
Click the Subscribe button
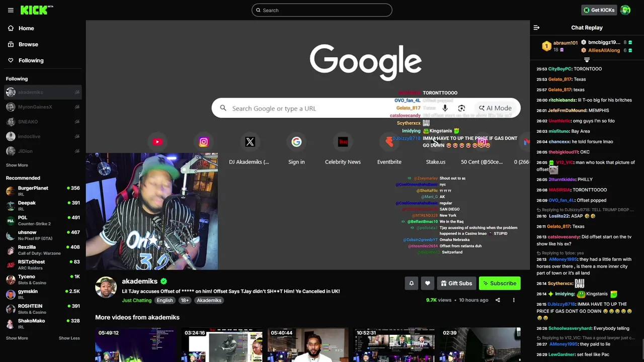point(500,283)
